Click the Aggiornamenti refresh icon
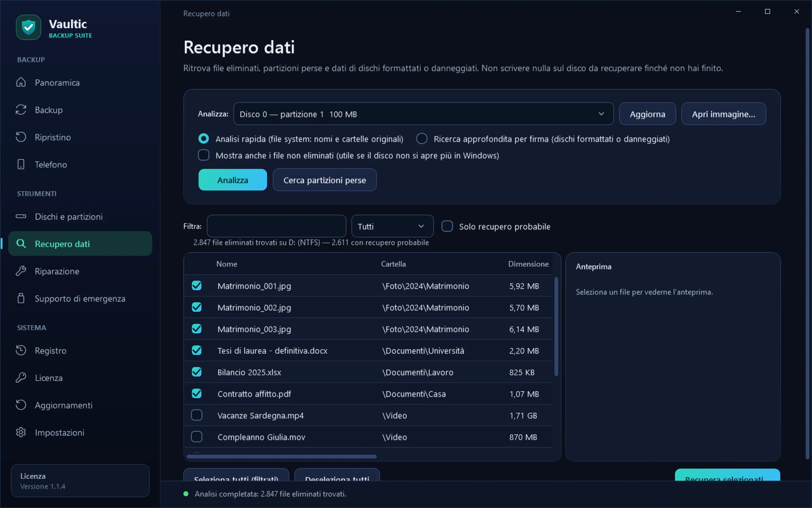Viewport: 812px width, 508px height. tap(21, 405)
